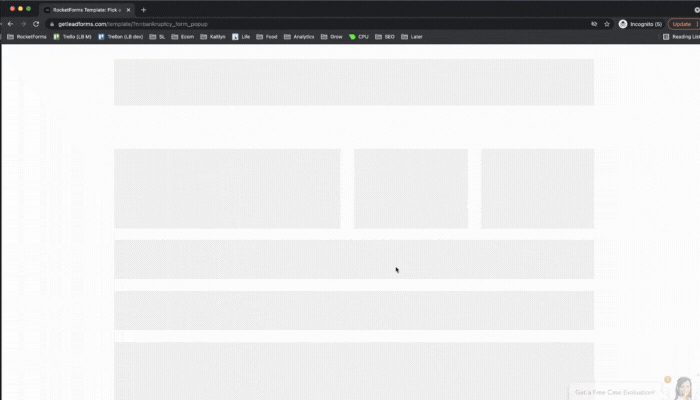Viewport: 700px width, 400px height.
Task: Open the Get a Free Case Evaluation popup
Action: pyautogui.click(x=615, y=392)
